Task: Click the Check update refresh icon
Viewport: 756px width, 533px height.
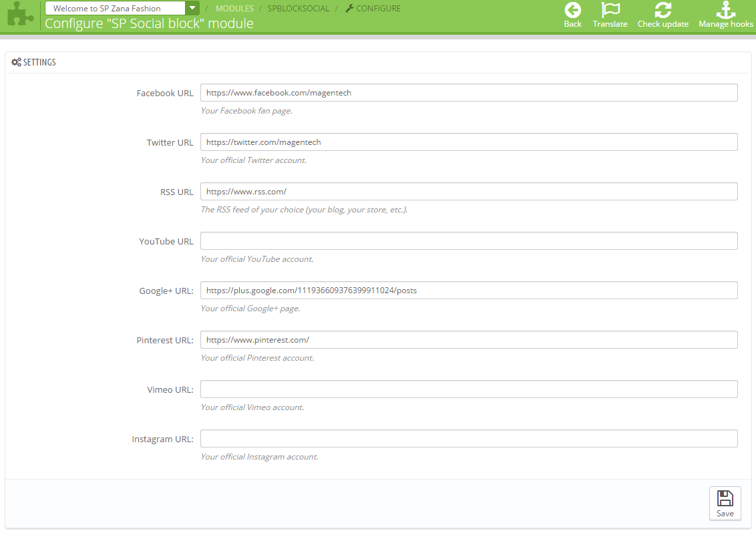Action: [663, 10]
